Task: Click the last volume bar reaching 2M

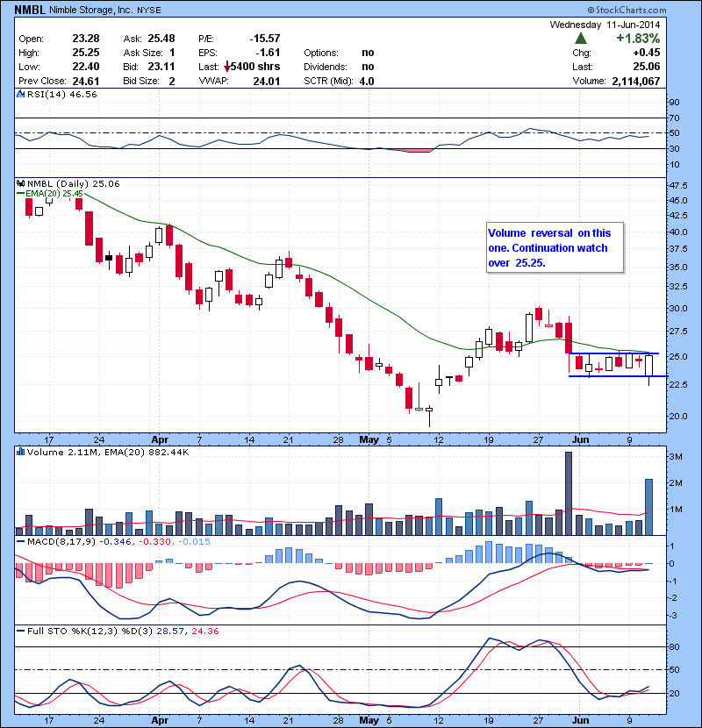Action: click(648, 507)
